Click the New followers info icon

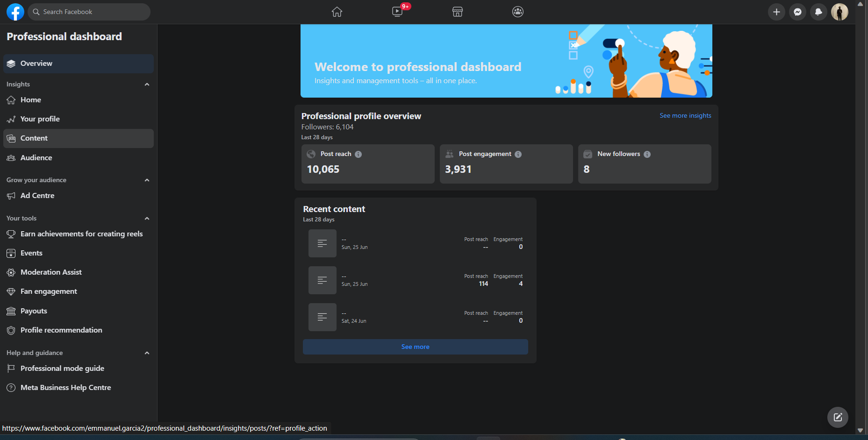[x=647, y=154]
